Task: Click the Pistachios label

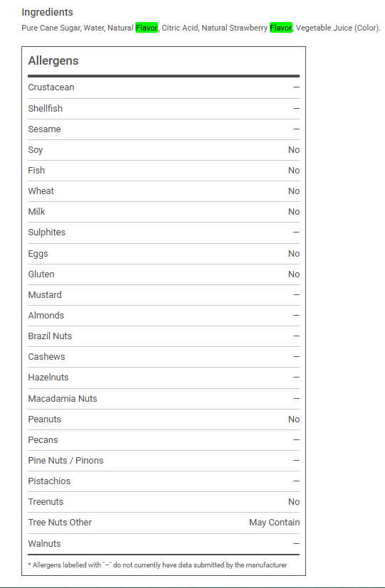Action: click(x=49, y=481)
